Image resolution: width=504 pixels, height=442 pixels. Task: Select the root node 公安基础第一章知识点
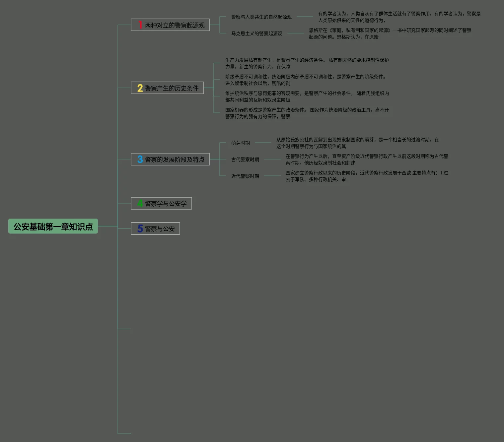tap(53, 226)
